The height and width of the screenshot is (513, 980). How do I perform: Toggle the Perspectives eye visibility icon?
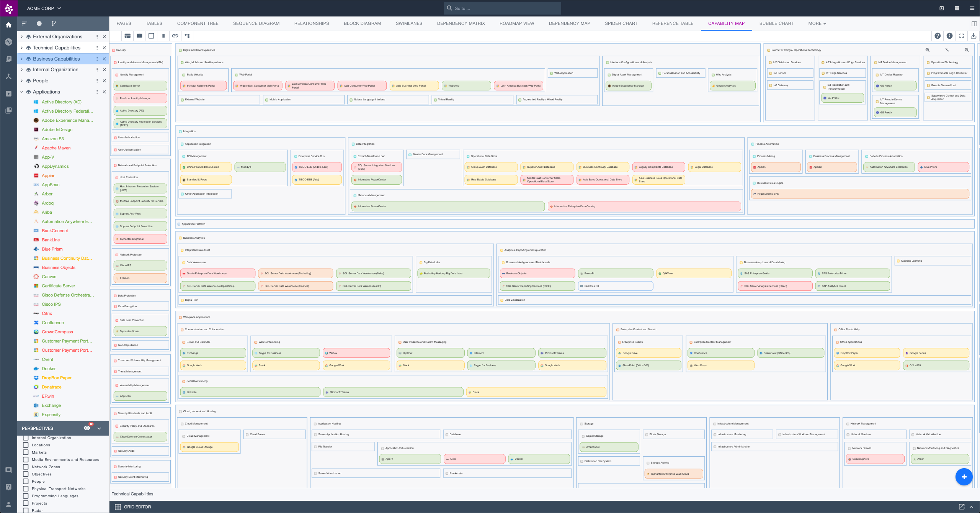coord(87,428)
